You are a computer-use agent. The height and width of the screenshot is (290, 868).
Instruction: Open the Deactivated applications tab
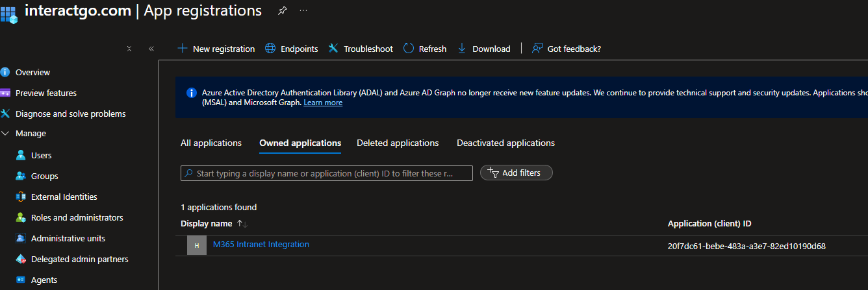click(505, 143)
